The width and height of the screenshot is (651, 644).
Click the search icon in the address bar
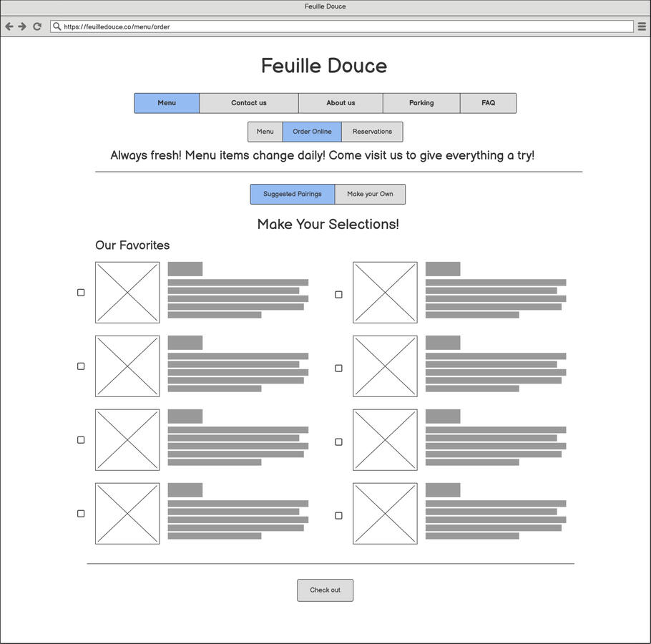click(56, 26)
